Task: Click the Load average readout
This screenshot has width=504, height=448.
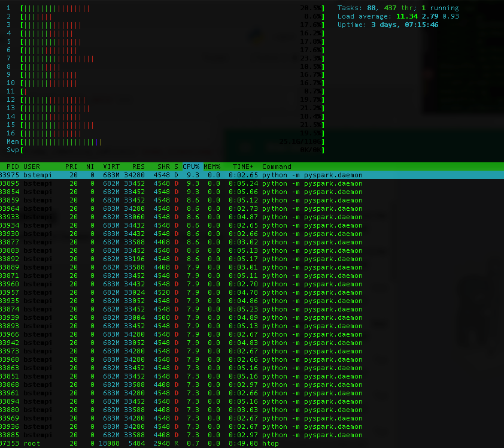Action: coord(398,16)
